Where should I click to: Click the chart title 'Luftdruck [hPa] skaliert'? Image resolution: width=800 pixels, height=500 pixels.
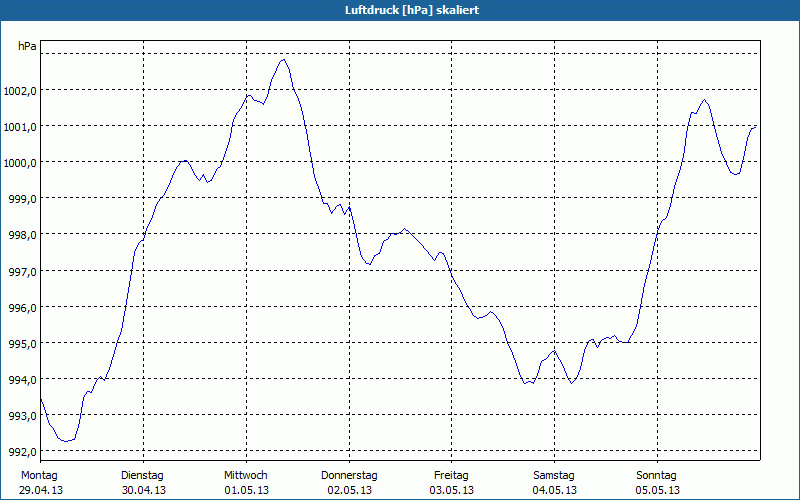412,10
